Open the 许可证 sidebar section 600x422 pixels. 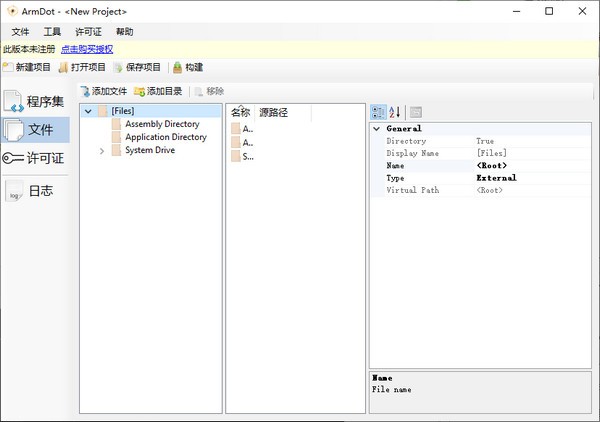(x=34, y=158)
